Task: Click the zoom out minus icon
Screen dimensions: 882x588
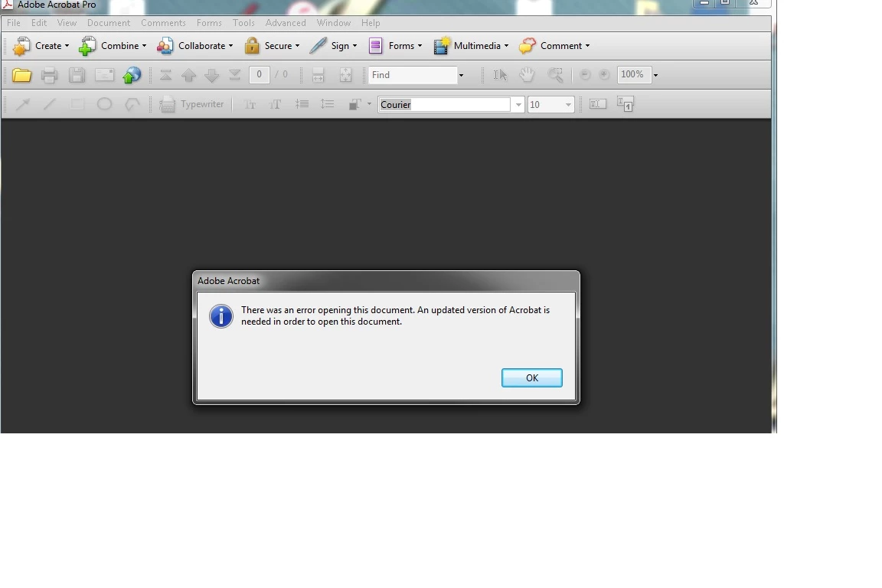Action: tap(585, 74)
